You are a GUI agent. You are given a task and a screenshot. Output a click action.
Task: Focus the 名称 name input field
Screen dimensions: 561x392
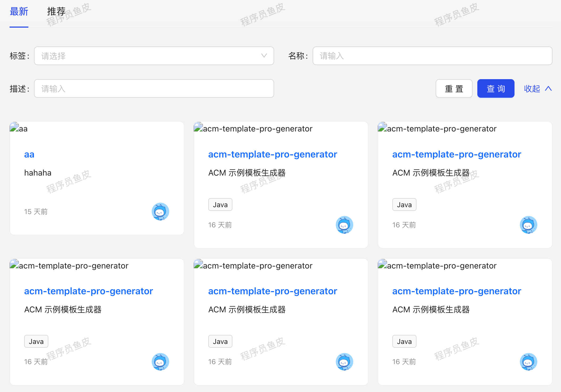(x=432, y=56)
